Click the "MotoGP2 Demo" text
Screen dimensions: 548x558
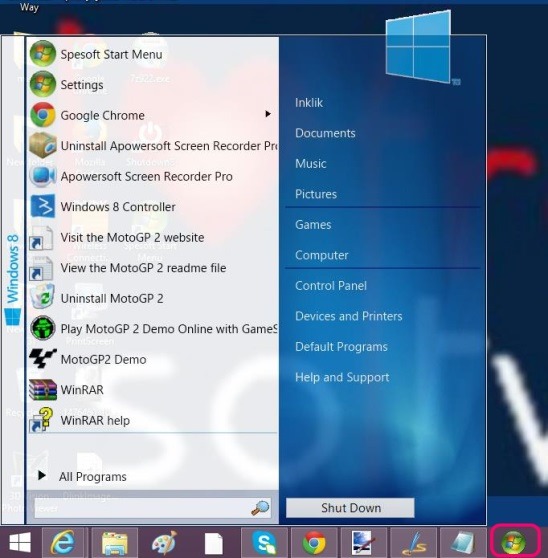point(104,359)
